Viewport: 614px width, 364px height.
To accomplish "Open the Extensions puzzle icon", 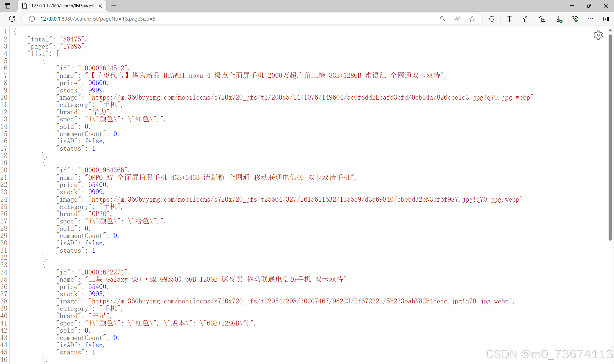I will (492, 19).
